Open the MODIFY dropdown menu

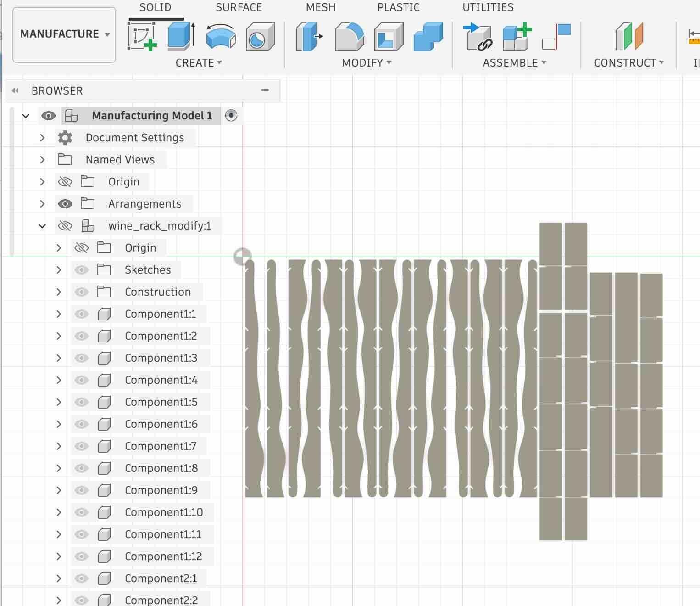click(366, 62)
